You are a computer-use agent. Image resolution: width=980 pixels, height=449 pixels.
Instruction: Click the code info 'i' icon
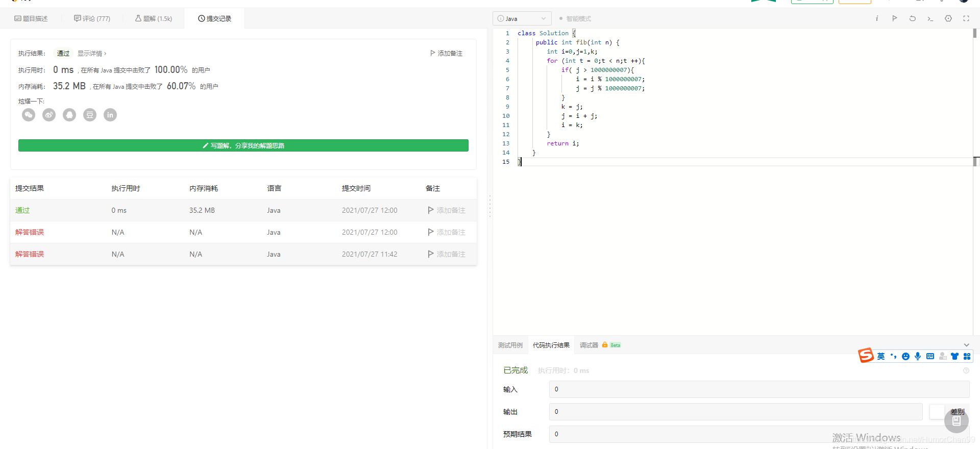(x=877, y=18)
